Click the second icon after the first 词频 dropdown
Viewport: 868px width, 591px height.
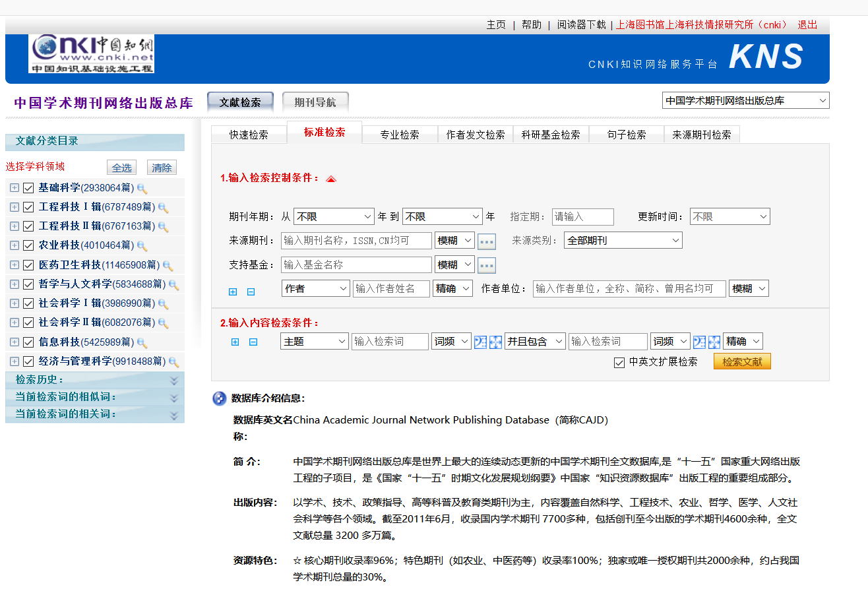pyautogui.click(x=495, y=342)
